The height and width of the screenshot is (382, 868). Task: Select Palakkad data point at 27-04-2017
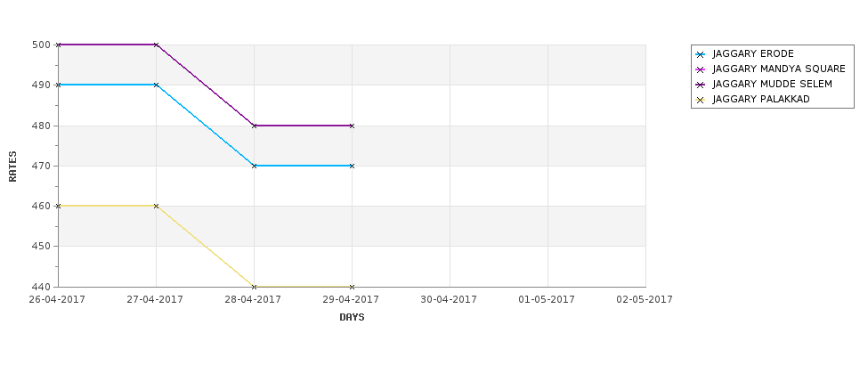pos(156,206)
